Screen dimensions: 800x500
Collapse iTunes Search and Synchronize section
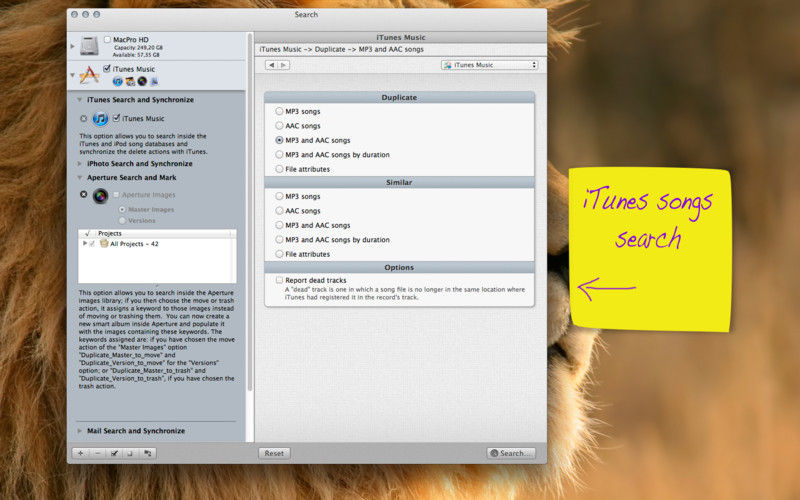click(x=80, y=100)
